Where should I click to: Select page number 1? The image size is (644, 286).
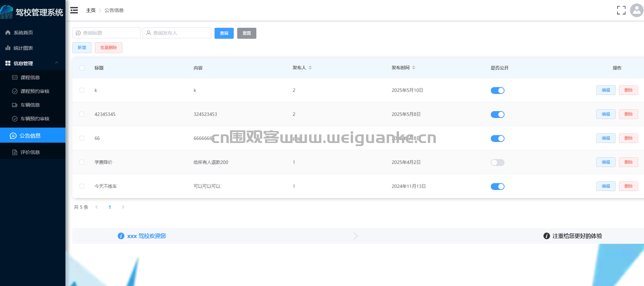[x=110, y=207]
